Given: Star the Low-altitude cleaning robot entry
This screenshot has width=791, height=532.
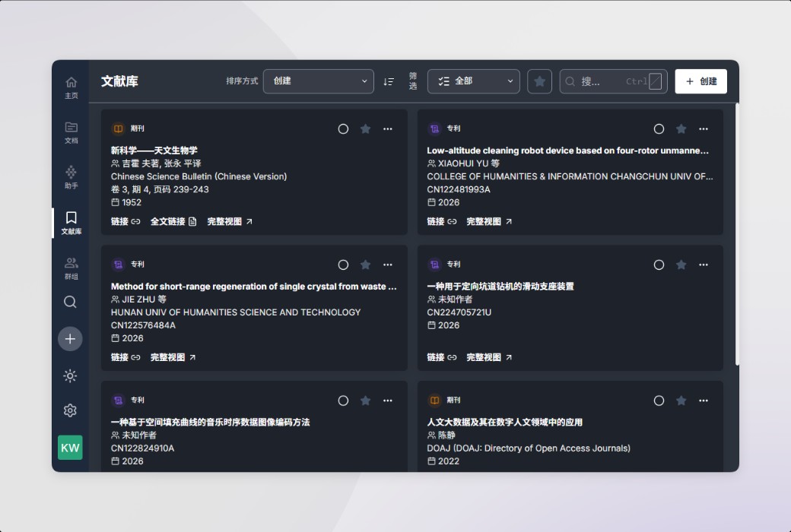Looking at the screenshot, I should [x=681, y=129].
